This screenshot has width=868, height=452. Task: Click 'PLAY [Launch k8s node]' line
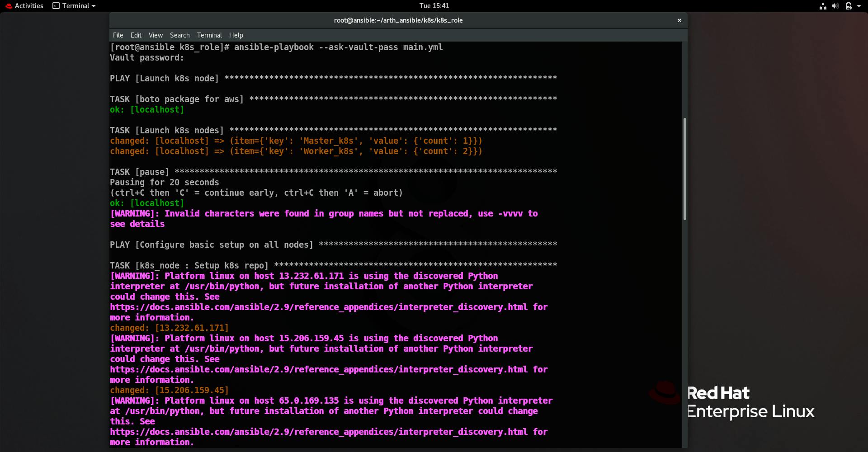pos(333,79)
